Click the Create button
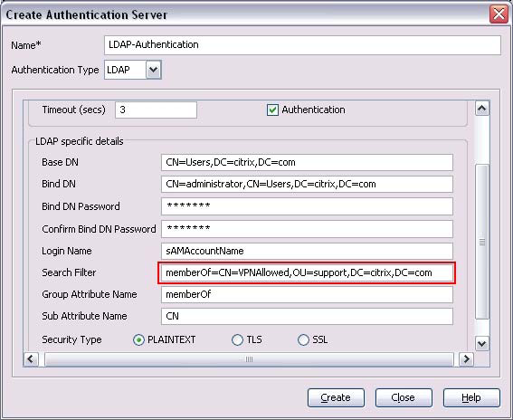This screenshot has width=513, height=420. [336, 397]
